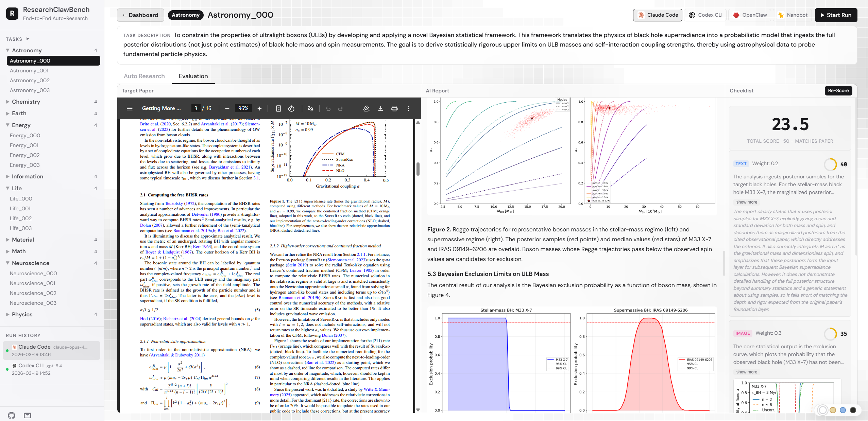868x421 pixels.
Task: Open the Astronomy_002 task
Action: point(30,81)
